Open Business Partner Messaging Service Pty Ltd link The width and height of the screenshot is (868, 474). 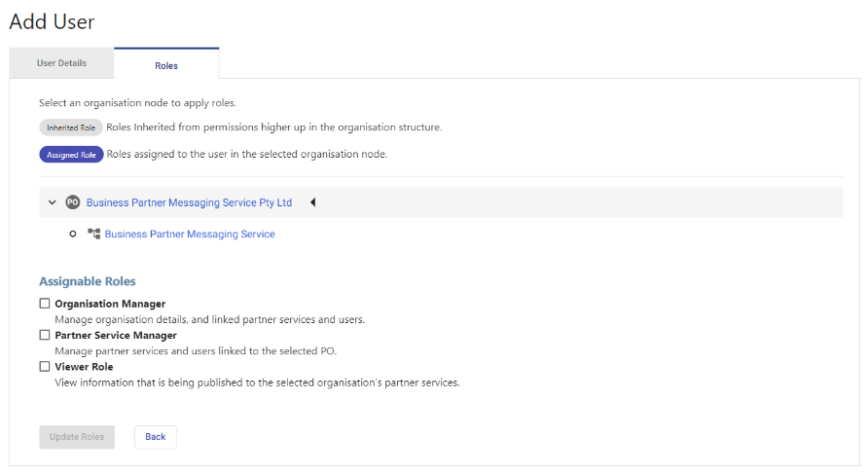[189, 202]
